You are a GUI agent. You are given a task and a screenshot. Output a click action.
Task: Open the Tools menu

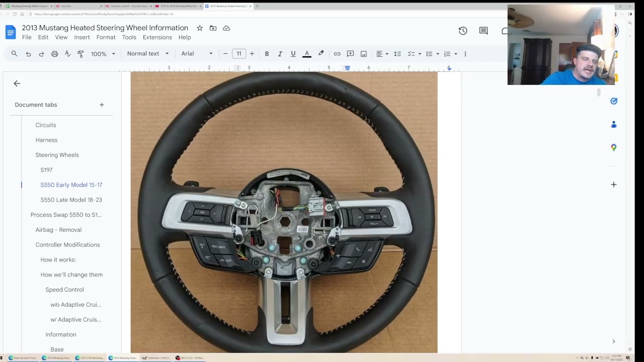click(x=129, y=37)
